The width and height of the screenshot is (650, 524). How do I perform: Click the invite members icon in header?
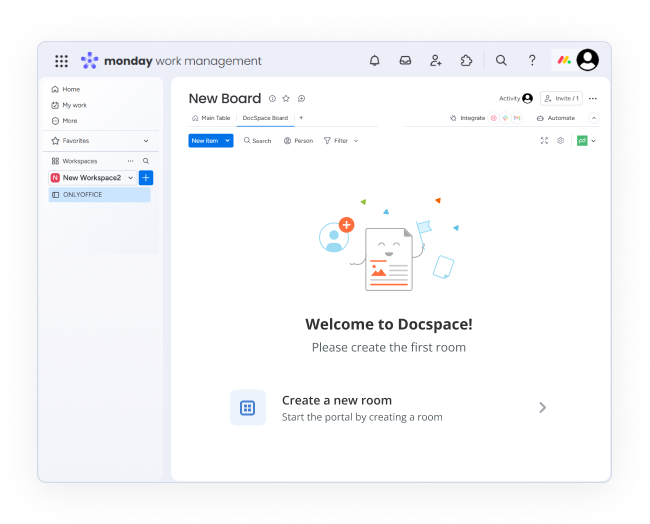436,61
